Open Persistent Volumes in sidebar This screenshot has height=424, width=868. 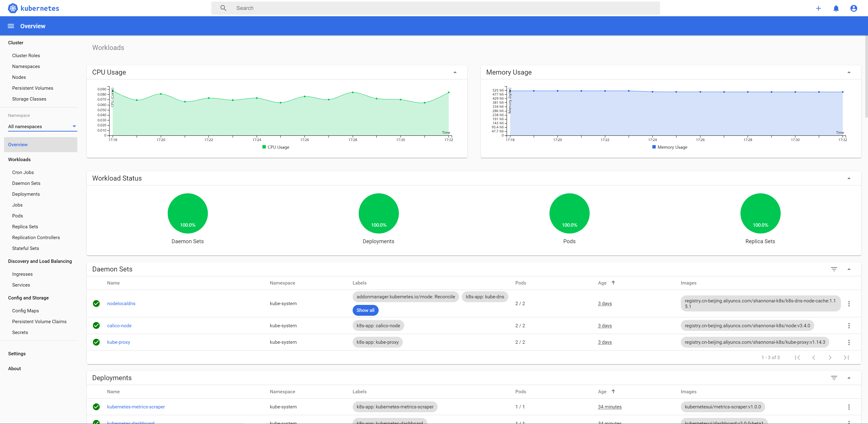33,88
